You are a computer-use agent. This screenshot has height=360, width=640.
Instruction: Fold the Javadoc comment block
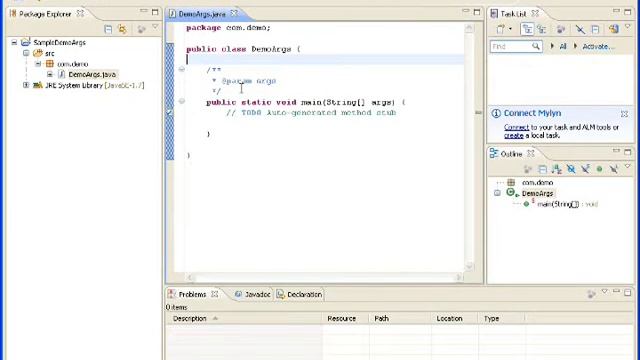tap(182, 69)
